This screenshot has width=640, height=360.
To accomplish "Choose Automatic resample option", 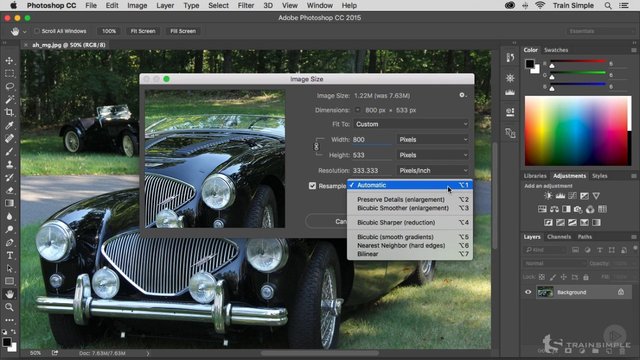I will point(410,185).
